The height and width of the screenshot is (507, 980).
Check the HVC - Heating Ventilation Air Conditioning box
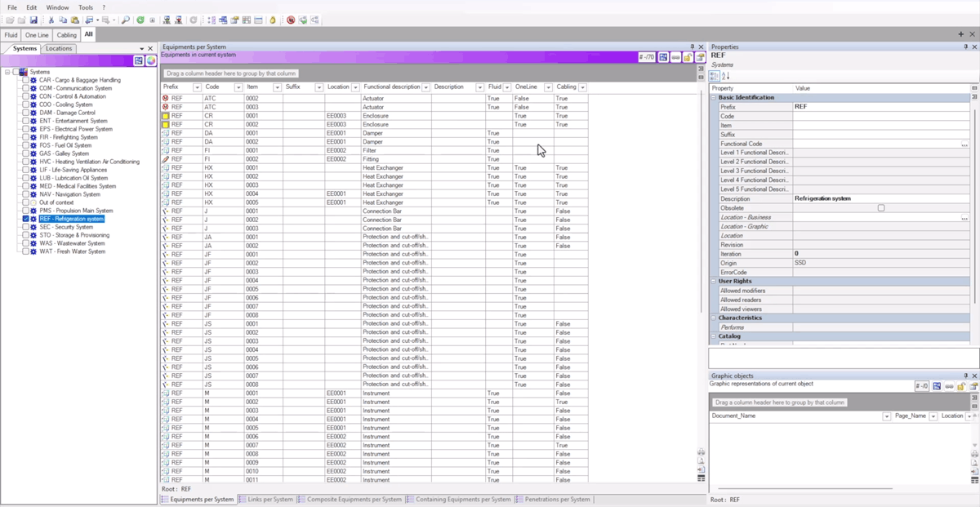25,162
